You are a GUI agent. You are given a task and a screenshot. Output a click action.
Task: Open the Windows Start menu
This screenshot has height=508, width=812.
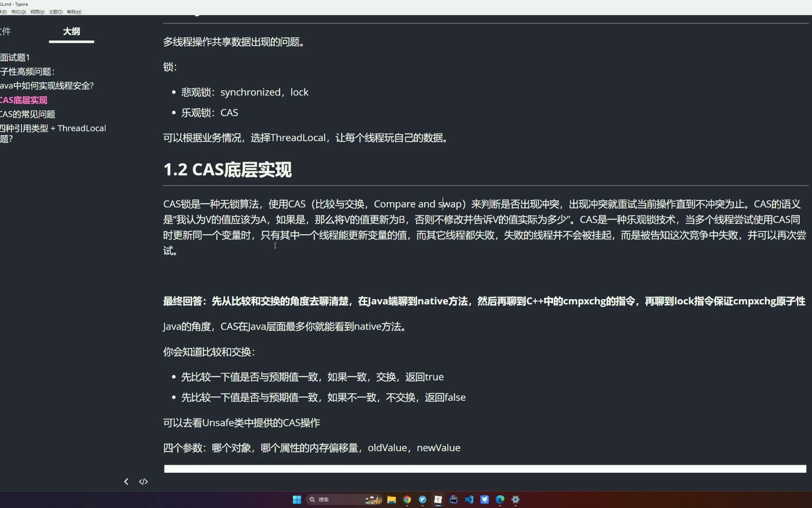pyautogui.click(x=297, y=500)
